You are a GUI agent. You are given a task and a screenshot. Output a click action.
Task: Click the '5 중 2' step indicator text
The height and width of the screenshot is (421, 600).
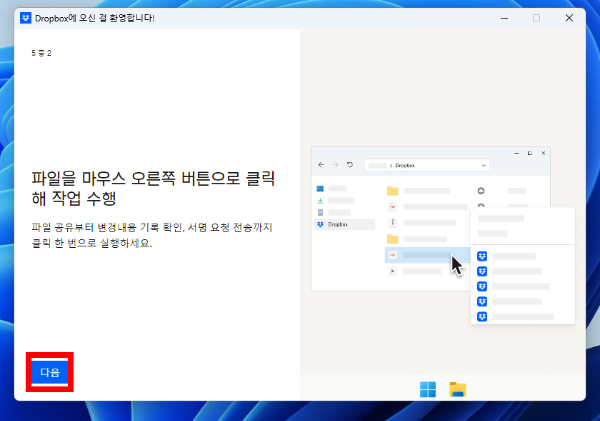click(41, 53)
